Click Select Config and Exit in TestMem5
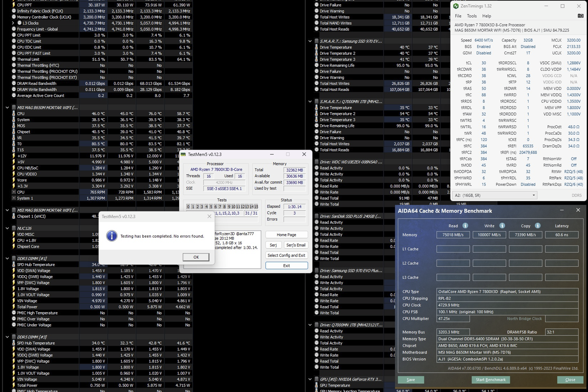The image size is (588, 392). click(287, 255)
